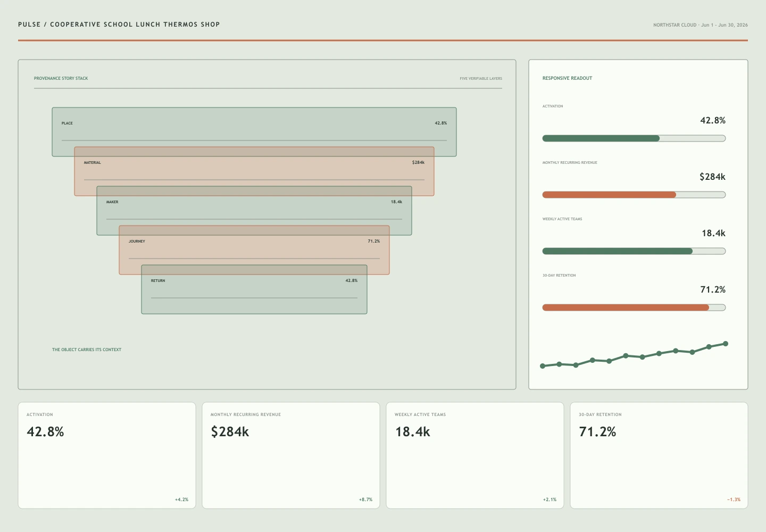Screen dimensions: 766x532
Task: Click the Activation progress bar
Action: coord(634,138)
